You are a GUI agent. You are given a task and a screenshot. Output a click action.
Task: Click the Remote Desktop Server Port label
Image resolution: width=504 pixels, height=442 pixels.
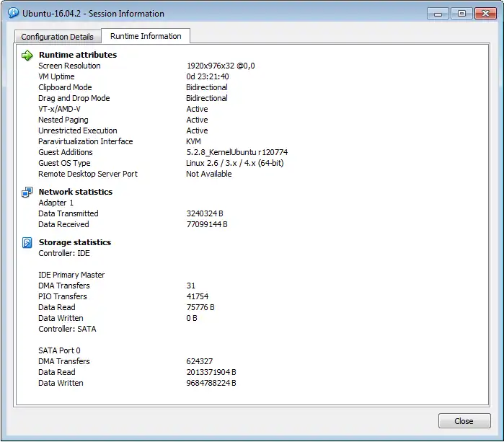(88, 174)
